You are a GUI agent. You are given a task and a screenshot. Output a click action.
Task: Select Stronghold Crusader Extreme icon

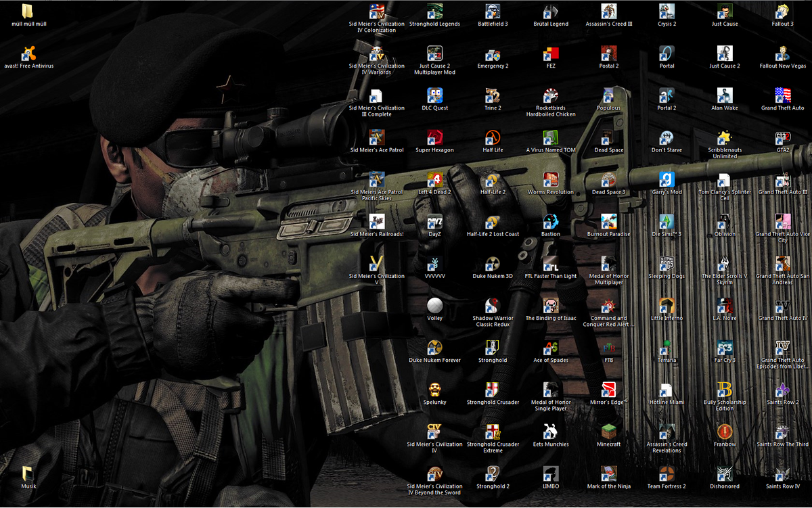[493, 432]
